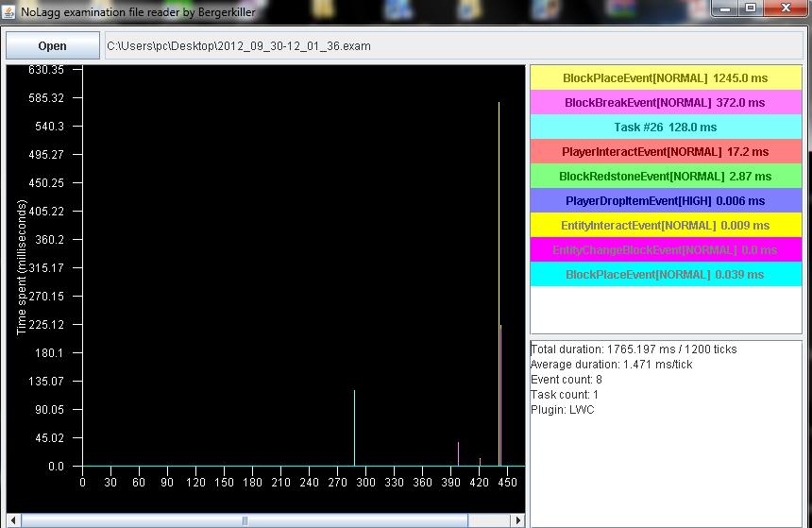Click Event count: 8 text

tap(566, 380)
